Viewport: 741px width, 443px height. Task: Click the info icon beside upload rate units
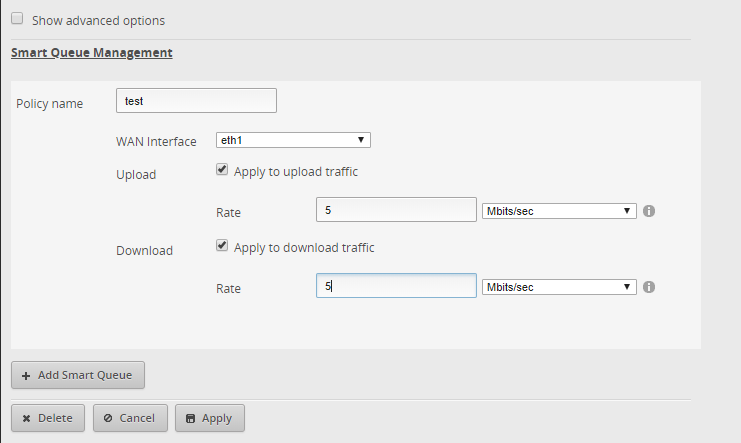tap(648, 211)
